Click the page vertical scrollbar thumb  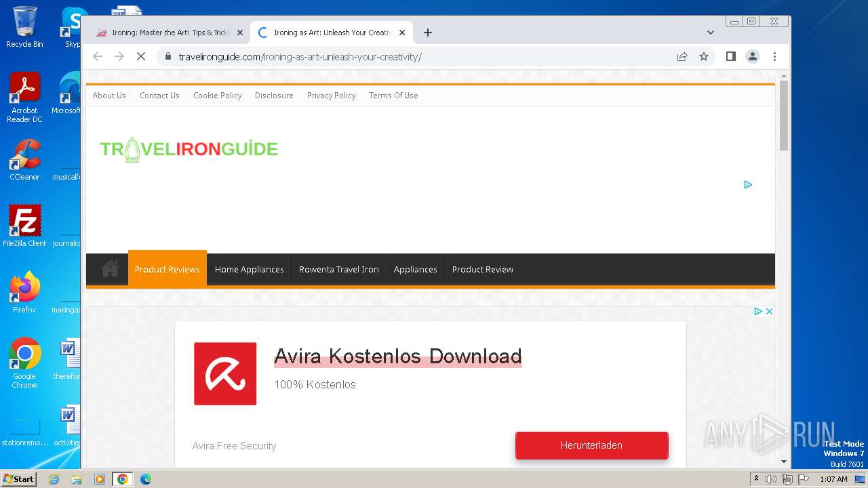784,115
